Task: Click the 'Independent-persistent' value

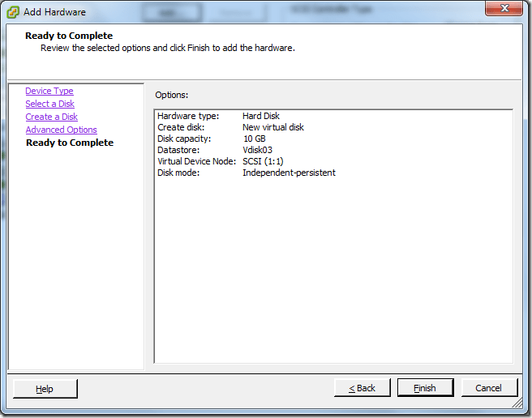Action: 289,173
